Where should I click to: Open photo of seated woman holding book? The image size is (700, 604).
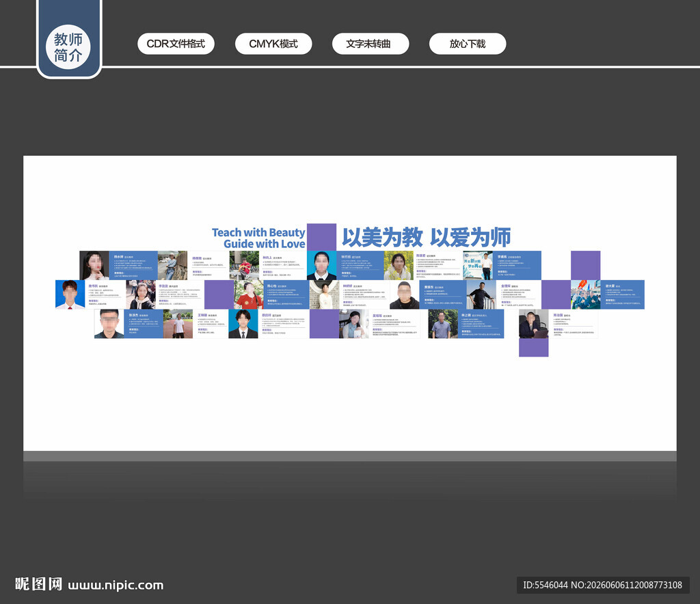(354, 324)
